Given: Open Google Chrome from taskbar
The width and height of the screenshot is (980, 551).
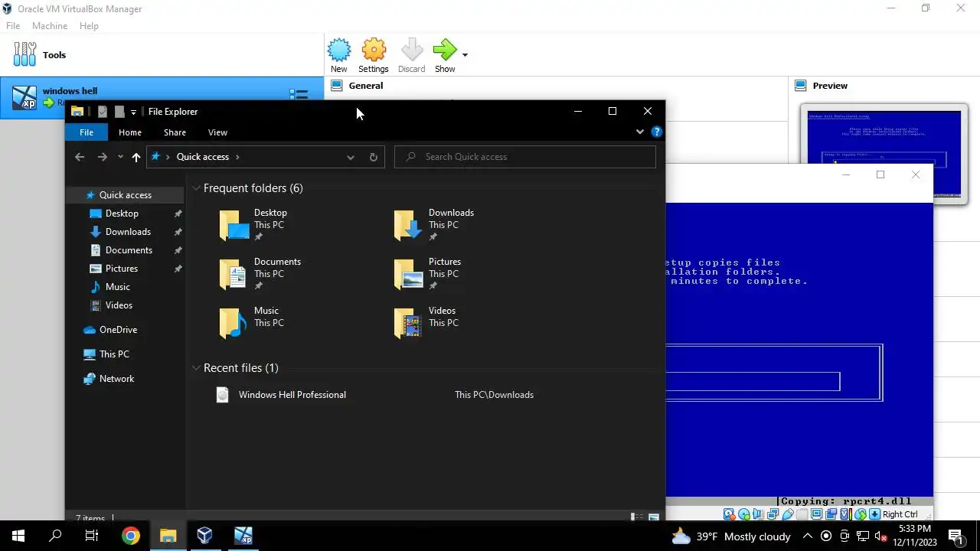Looking at the screenshot, I should [x=131, y=536].
